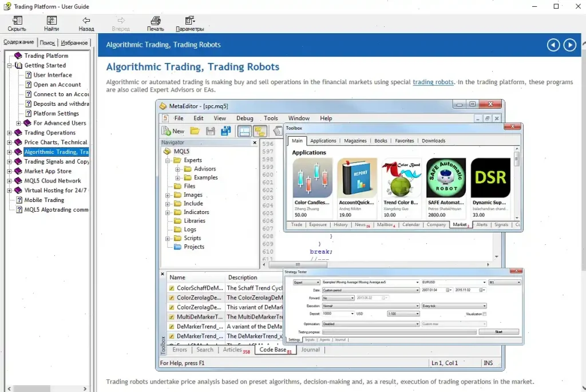This screenshot has width=586, height=392.
Task: Open the Market App Store topic
Action: click(x=48, y=171)
